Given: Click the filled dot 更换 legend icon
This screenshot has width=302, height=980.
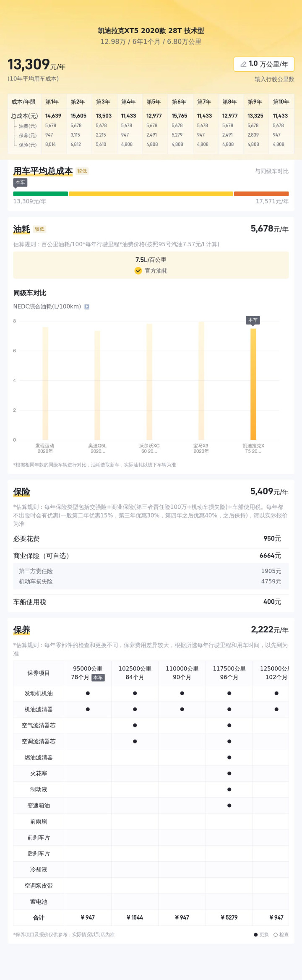Looking at the screenshot, I should [256, 935].
